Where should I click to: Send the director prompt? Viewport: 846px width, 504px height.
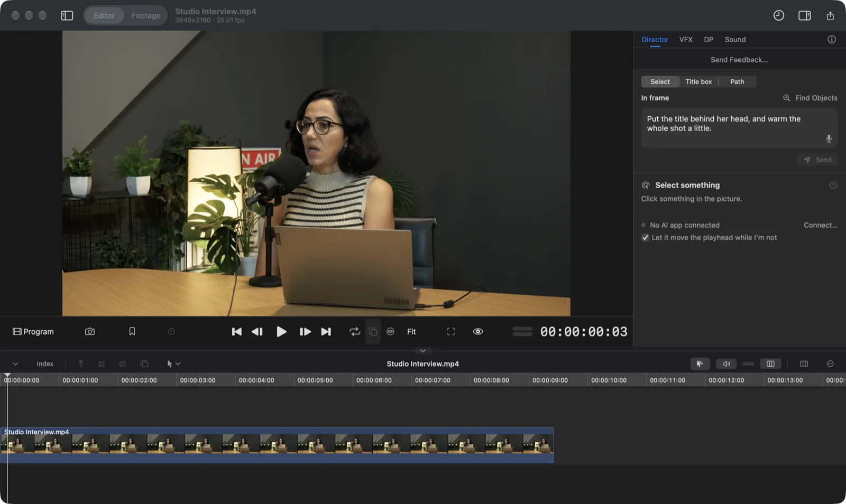(817, 160)
